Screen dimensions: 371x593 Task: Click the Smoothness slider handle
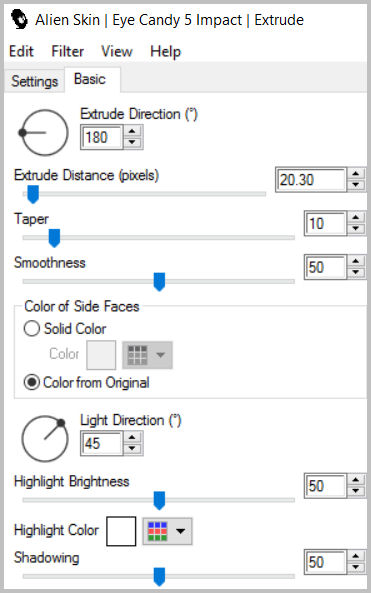[159, 282]
